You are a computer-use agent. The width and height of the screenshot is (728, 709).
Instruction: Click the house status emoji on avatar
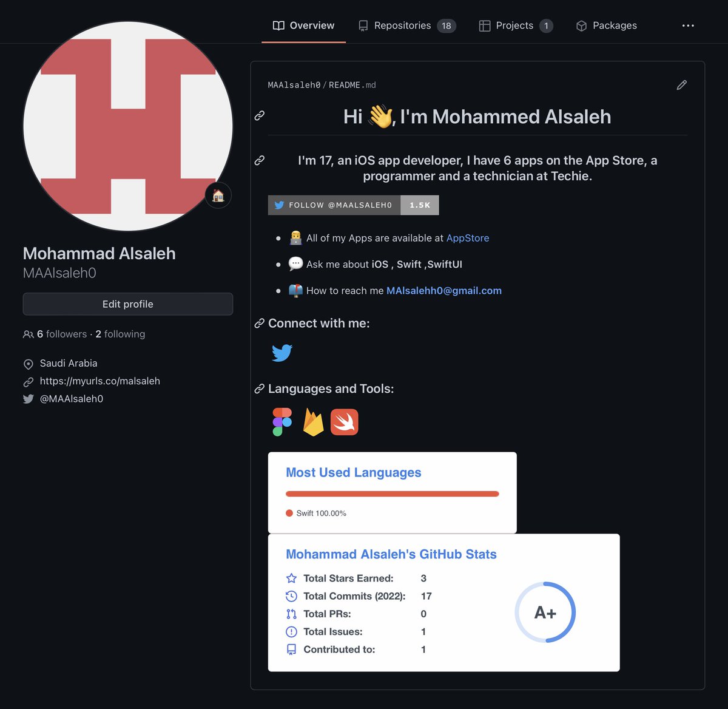coord(218,195)
